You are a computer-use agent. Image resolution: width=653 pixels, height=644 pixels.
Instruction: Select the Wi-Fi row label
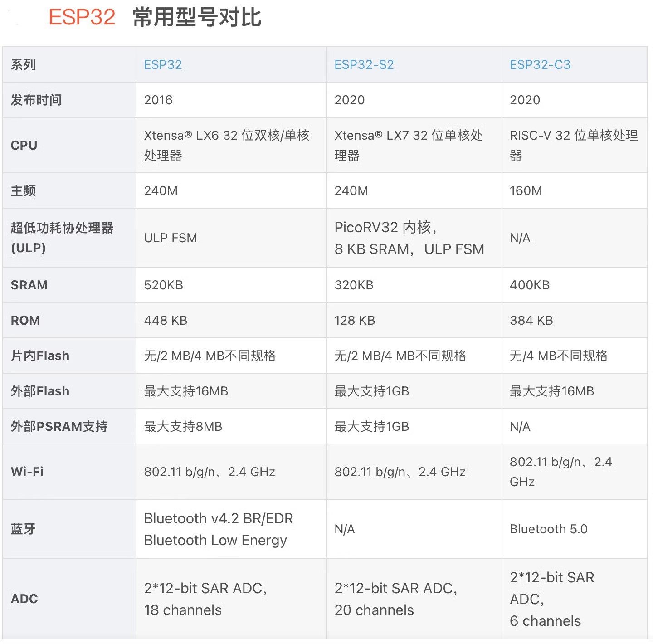[x=25, y=471]
